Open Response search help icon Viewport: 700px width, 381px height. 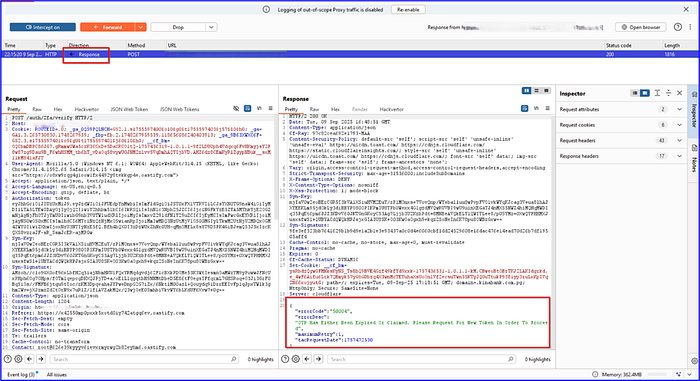[x=285, y=359]
